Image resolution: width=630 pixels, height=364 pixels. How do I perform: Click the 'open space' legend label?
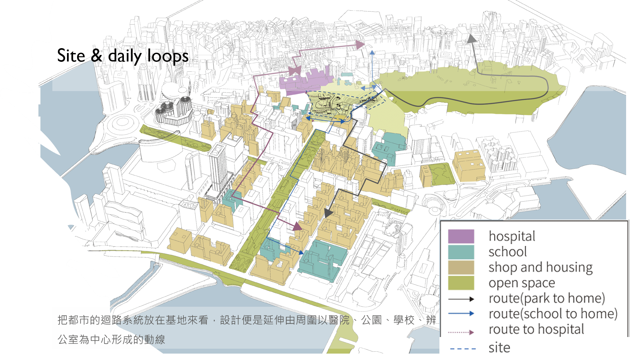(522, 283)
